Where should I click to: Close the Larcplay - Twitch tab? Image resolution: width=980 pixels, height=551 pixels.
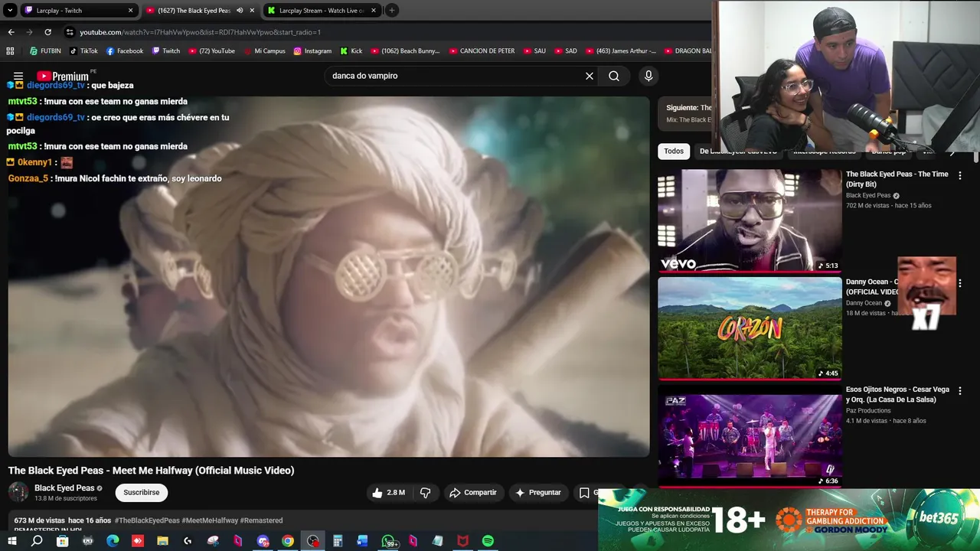pyautogui.click(x=130, y=11)
